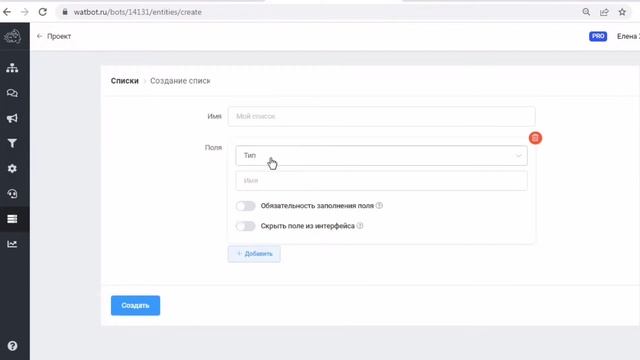Click the browser zoom magnifier icon
Screen dimensions: 640x360
586,12
